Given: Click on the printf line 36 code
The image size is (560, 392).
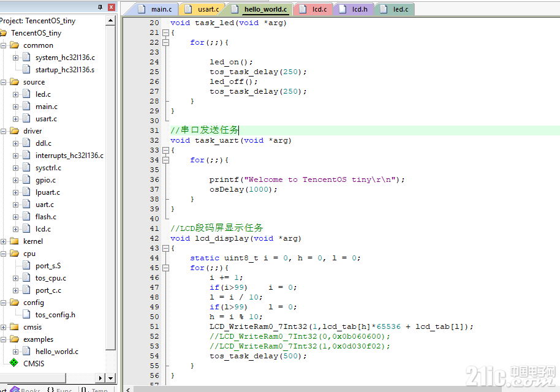Looking at the screenshot, I should click(x=307, y=179).
